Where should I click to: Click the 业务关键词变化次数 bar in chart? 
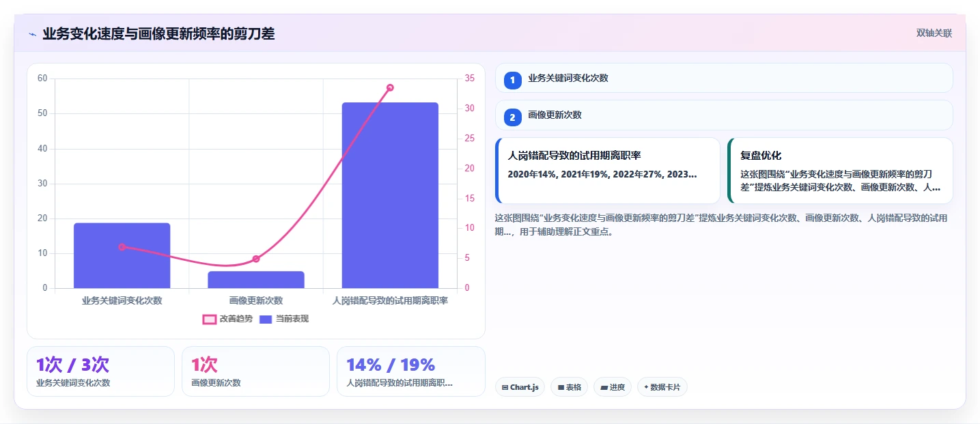point(122,255)
